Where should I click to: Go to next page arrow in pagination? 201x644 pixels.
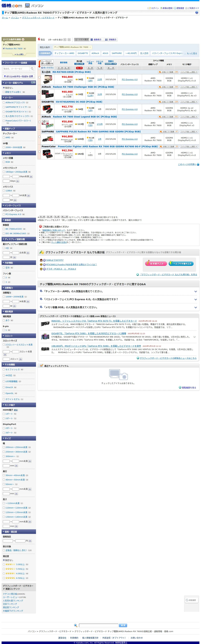pos(69,40)
